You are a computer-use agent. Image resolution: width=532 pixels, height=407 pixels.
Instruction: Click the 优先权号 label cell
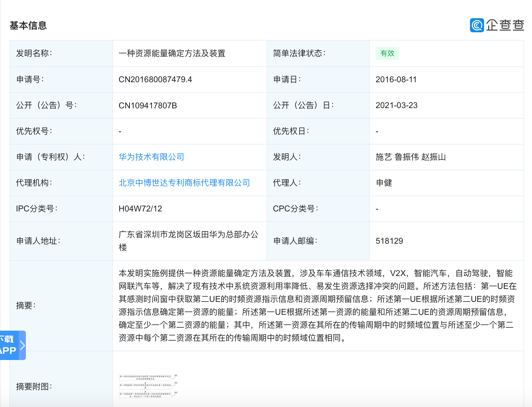point(61,131)
